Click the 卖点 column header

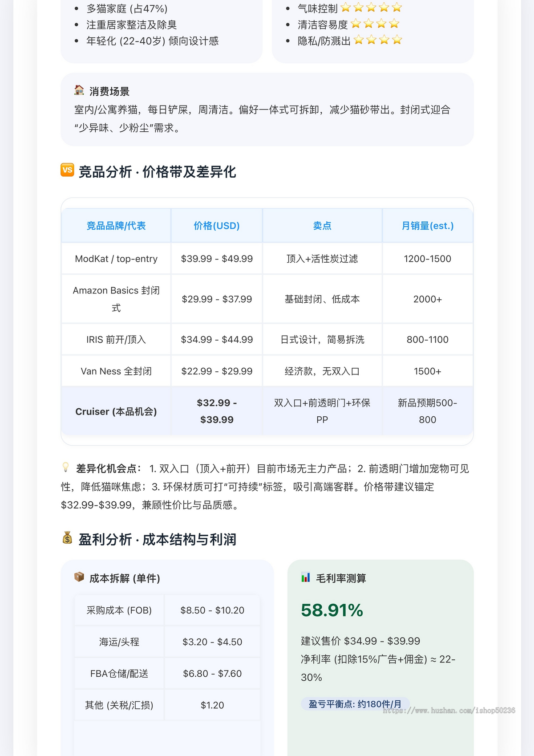point(322,226)
